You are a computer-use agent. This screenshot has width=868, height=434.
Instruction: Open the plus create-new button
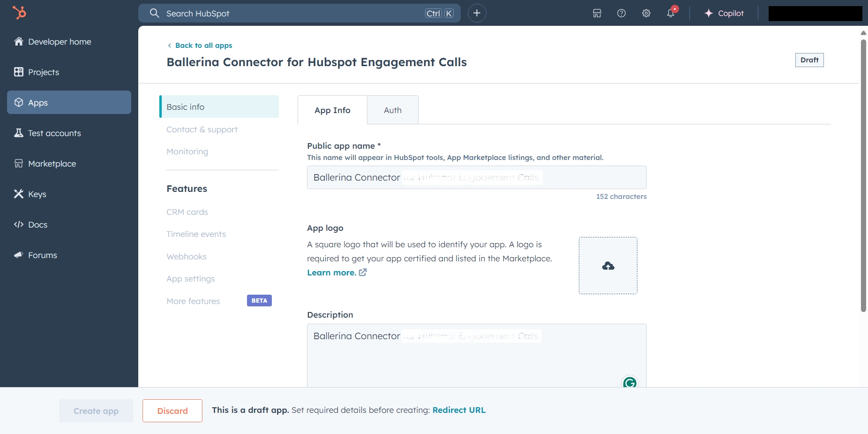477,13
